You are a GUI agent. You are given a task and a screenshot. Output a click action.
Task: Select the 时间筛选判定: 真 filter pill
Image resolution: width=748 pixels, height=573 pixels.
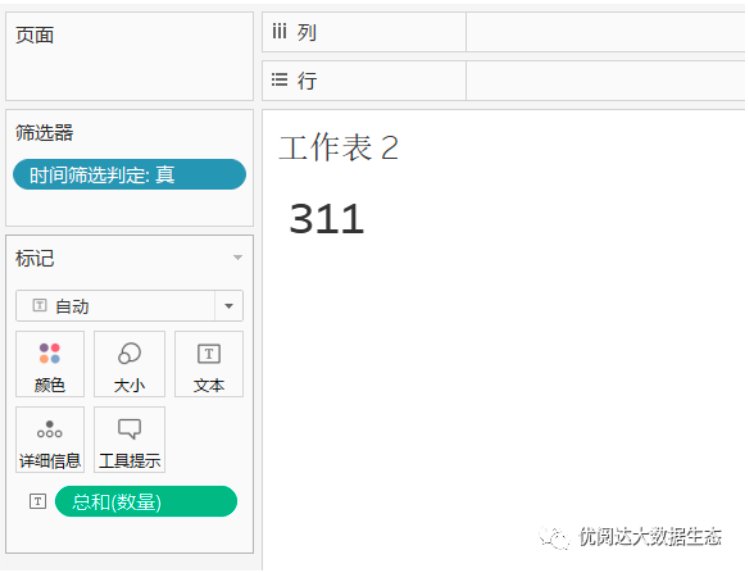click(129, 175)
